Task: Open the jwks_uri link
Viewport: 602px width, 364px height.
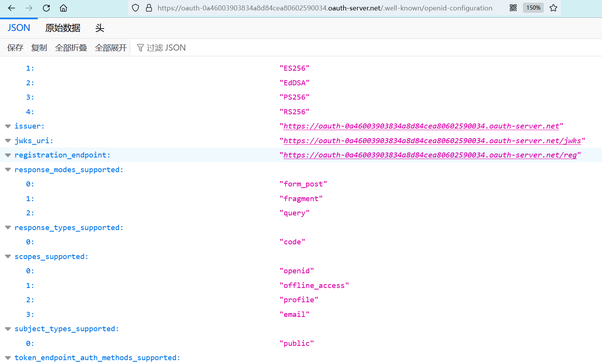Action: pos(432,141)
